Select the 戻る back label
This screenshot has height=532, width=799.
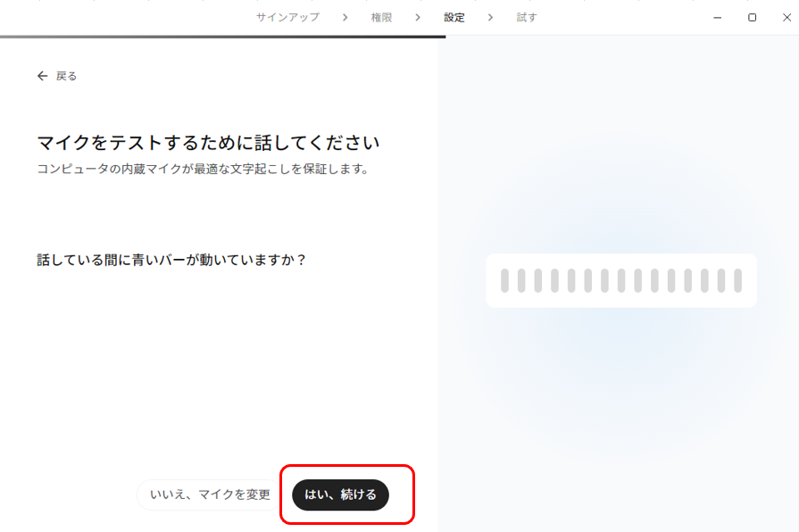[66, 76]
